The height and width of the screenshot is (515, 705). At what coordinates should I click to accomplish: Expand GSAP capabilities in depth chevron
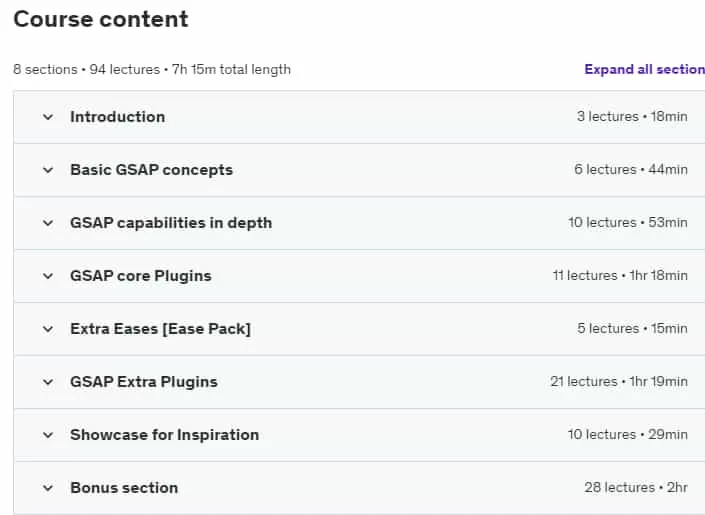pyautogui.click(x=48, y=224)
